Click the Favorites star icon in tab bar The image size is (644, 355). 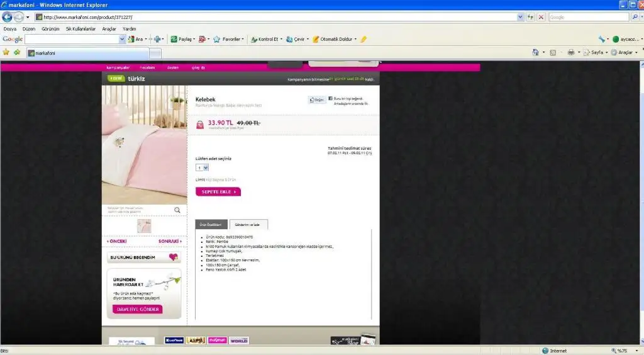pos(6,52)
